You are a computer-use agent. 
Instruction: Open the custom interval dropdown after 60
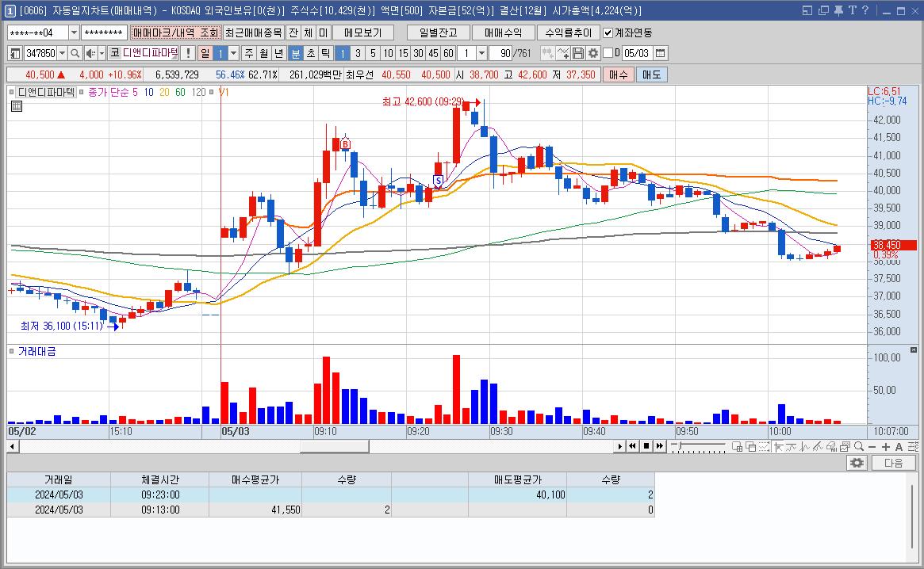pos(481,54)
